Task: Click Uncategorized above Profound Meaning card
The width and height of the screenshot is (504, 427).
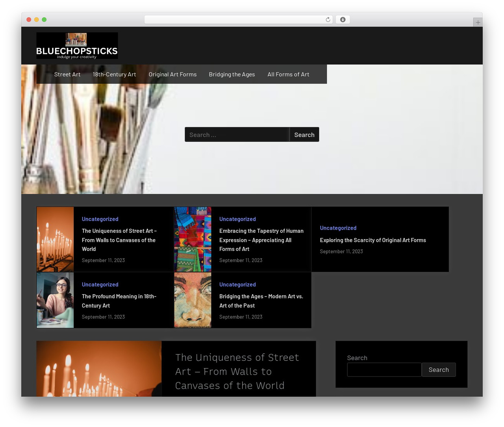Action: [x=100, y=284]
